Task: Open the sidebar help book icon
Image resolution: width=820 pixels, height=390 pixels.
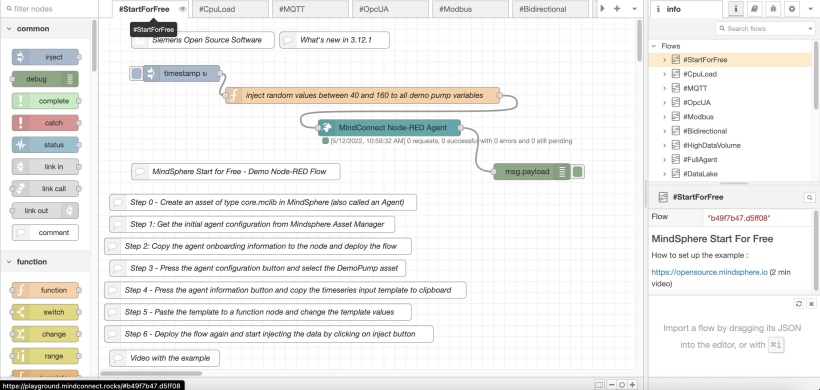Action: 754,9
